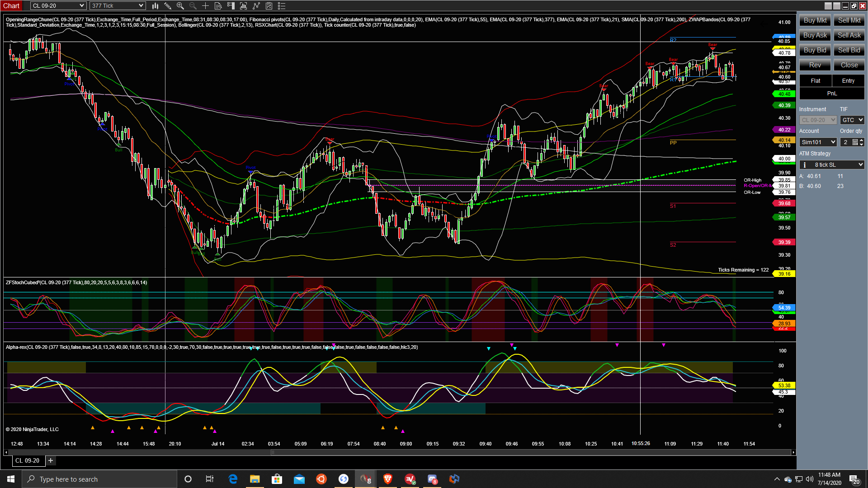Open the Data Box icon

[x=218, y=6]
